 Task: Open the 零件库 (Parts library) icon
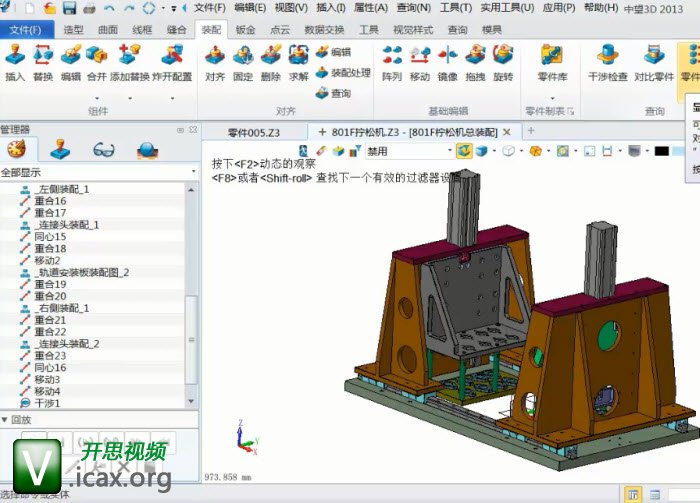pyautogui.click(x=552, y=58)
